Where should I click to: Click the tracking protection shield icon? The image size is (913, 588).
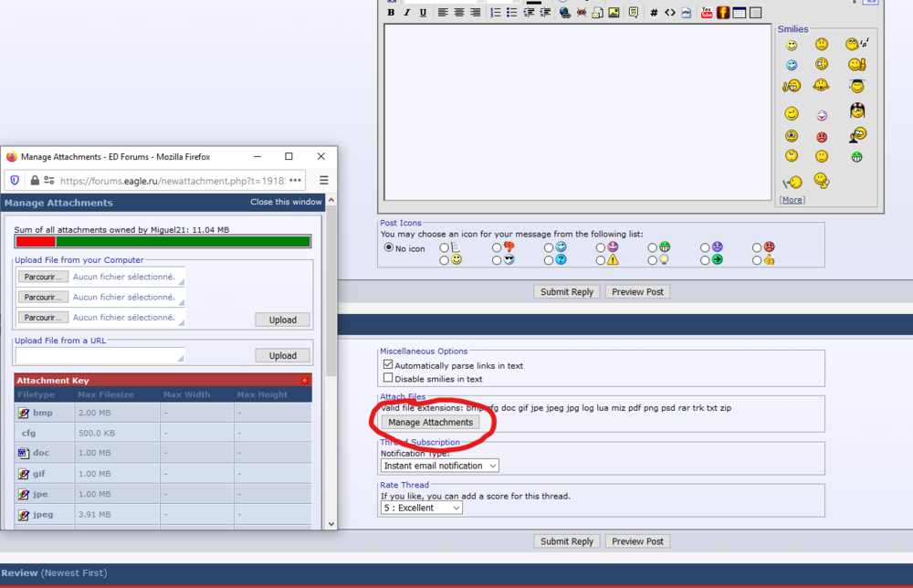coord(16,181)
